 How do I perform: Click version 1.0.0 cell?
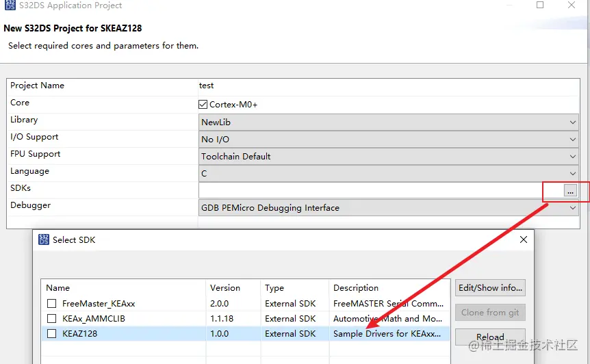pyautogui.click(x=220, y=333)
